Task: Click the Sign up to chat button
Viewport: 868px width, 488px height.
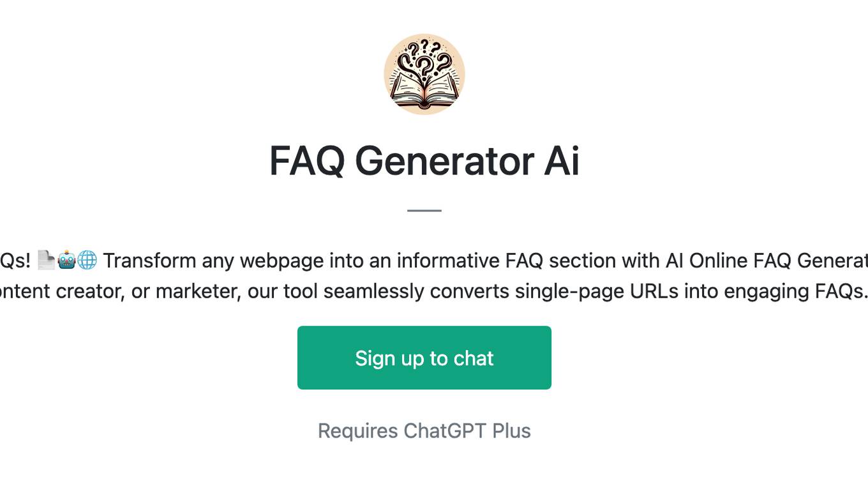Action: (424, 358)
